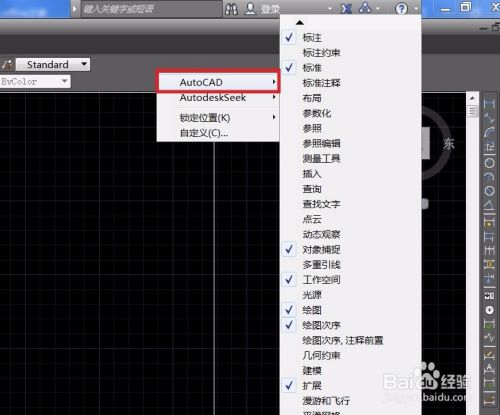Expand the arrow left of search box
Viewport: 500px width, 415px height.
click(74, 9)
